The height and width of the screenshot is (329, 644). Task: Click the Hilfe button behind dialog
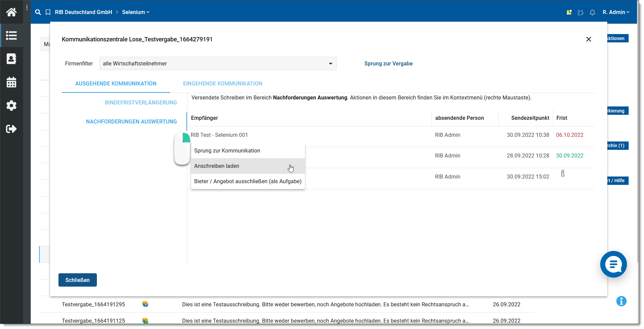click(618, 181)
